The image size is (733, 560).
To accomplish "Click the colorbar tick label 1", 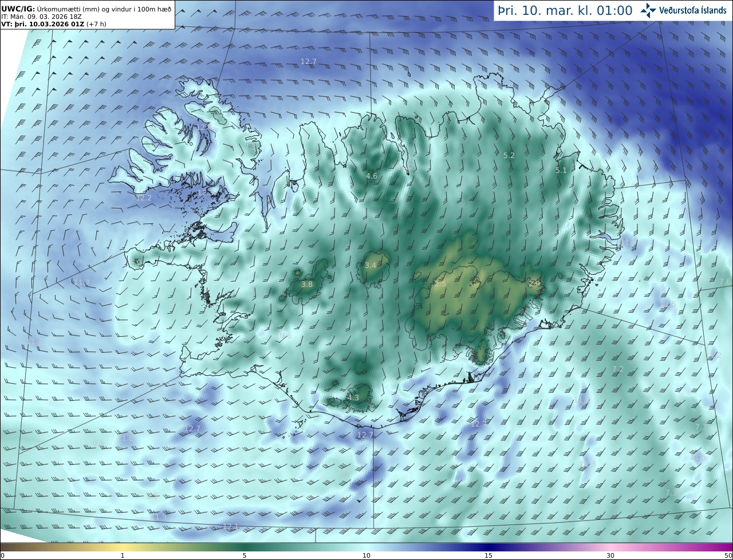I will (122, 555).
